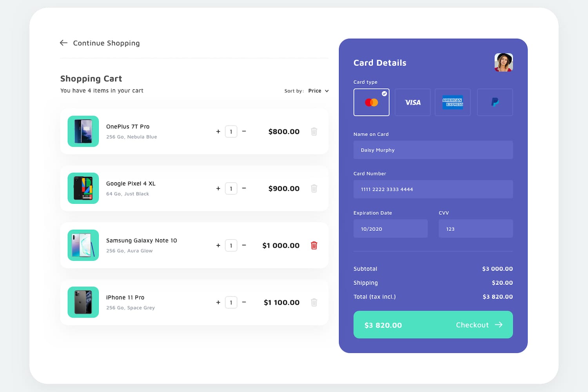
Task: Increase OnePlus 7T Pro quantity with plus
Action: 218,132
